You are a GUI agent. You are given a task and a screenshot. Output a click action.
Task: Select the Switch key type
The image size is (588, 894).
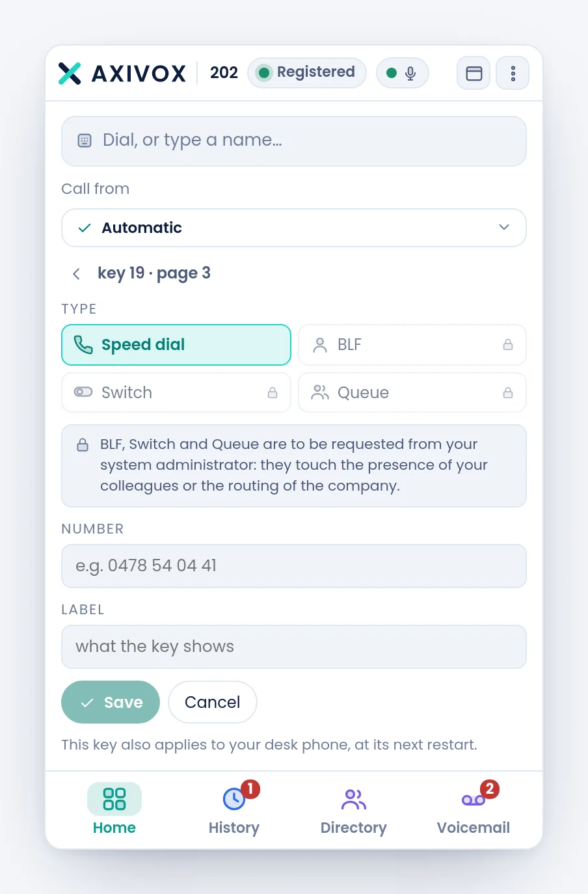(x=176, y=393)
